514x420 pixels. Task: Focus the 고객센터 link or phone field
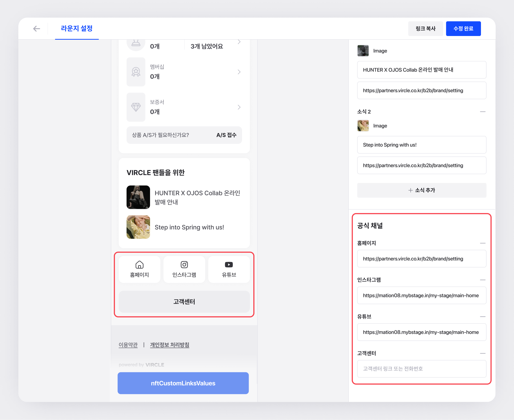pos(421,369)
